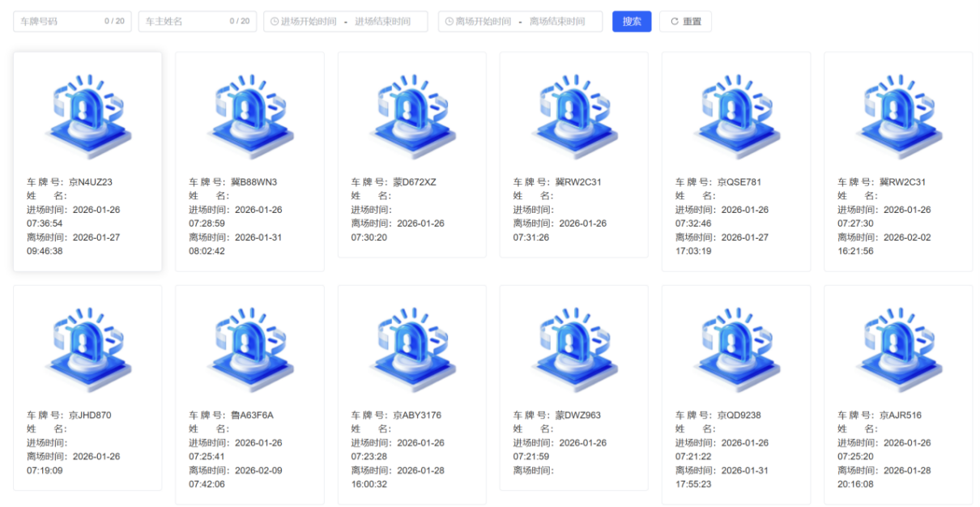Click the alarm icon above plate 京QD9238
This screenshot has width=980, height=507.
pos(735,349)
